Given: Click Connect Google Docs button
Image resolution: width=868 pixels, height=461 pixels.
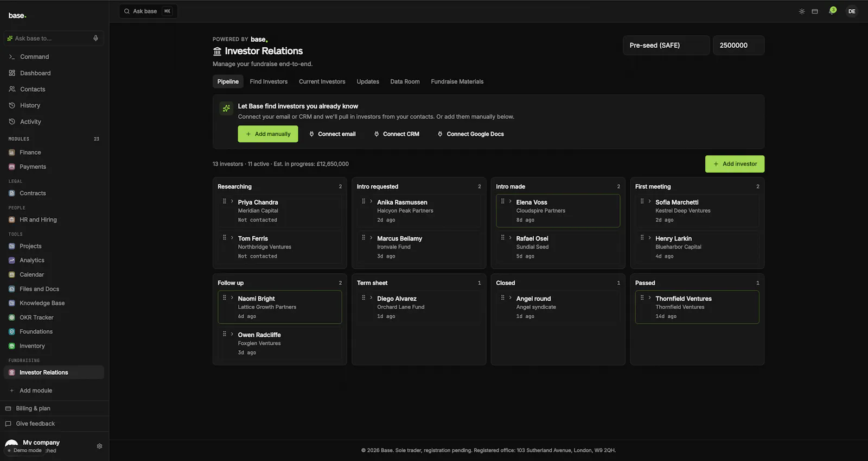Looking at the screenshot, I should pos(471,134).
